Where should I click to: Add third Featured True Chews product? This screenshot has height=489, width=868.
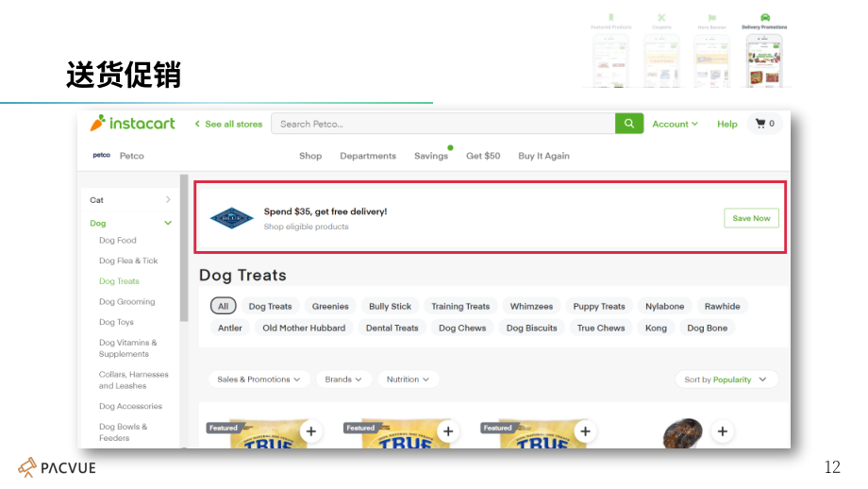[585, 431]
